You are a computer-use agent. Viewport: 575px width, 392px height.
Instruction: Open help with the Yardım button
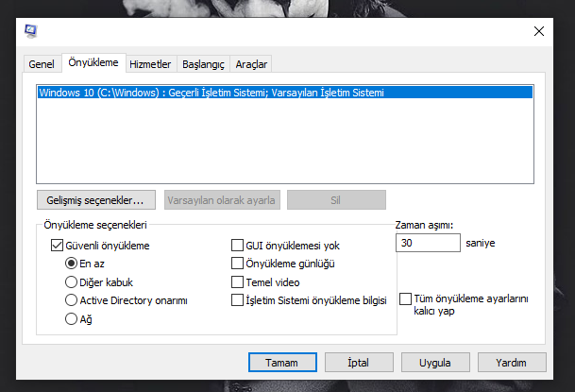point(511,362)
